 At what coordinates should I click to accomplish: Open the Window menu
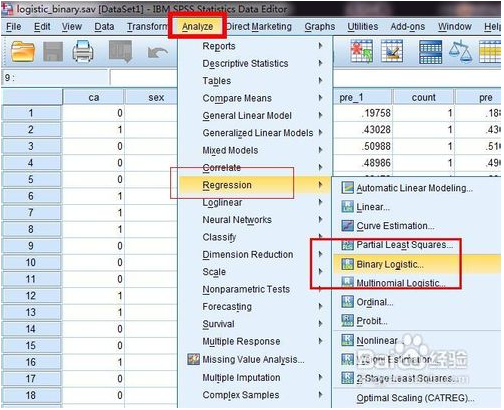pyautogui.click(x=455, y=27)
